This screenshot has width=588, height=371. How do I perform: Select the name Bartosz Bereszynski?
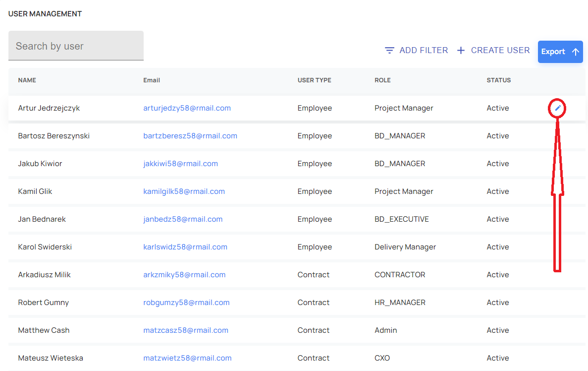pyautogui.click(x=53, y=136)
